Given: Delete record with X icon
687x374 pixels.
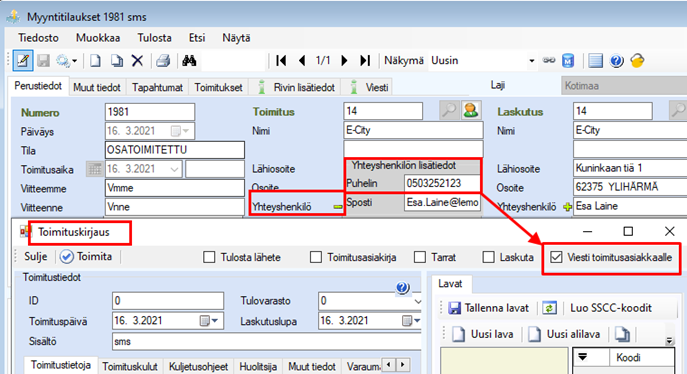Looking at the screenshot, I should [x=138, y=60].
